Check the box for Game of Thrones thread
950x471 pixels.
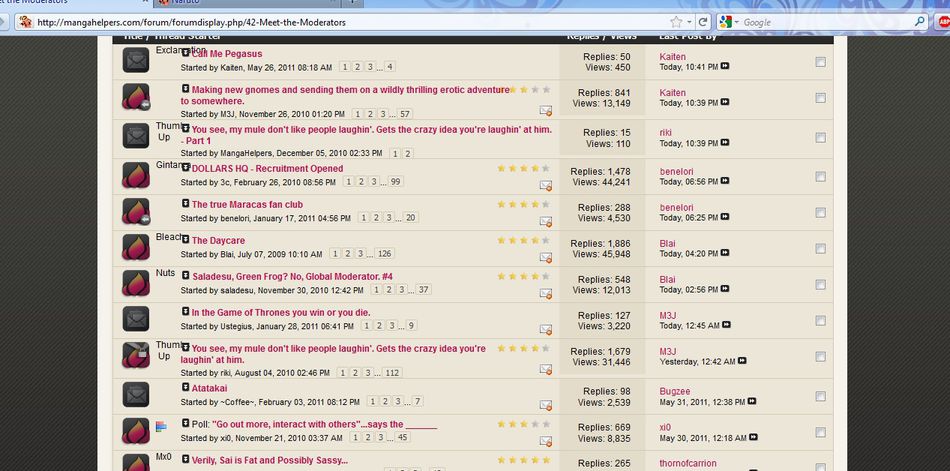tap(820, 320)
